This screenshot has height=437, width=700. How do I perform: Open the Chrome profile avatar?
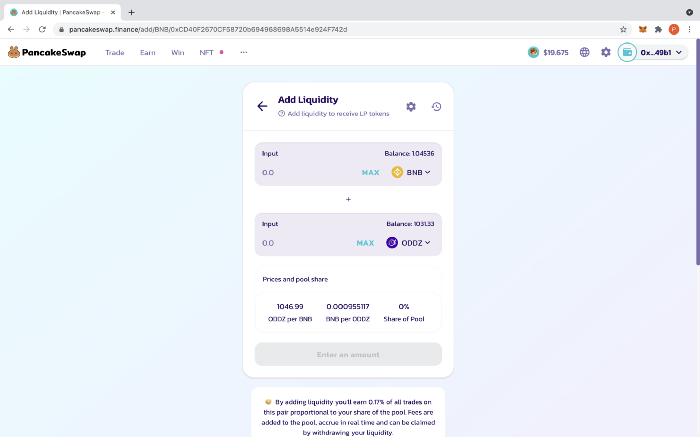click(x=674, y=29)
